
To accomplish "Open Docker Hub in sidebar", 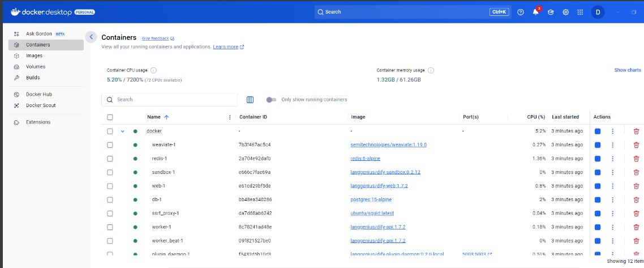I will click(x=46, y=94).
